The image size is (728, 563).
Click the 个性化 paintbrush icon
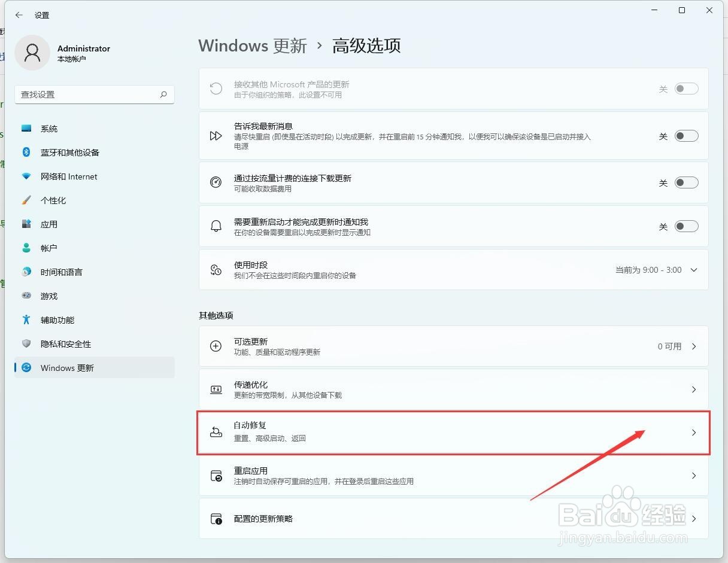(x=26, y=200)
